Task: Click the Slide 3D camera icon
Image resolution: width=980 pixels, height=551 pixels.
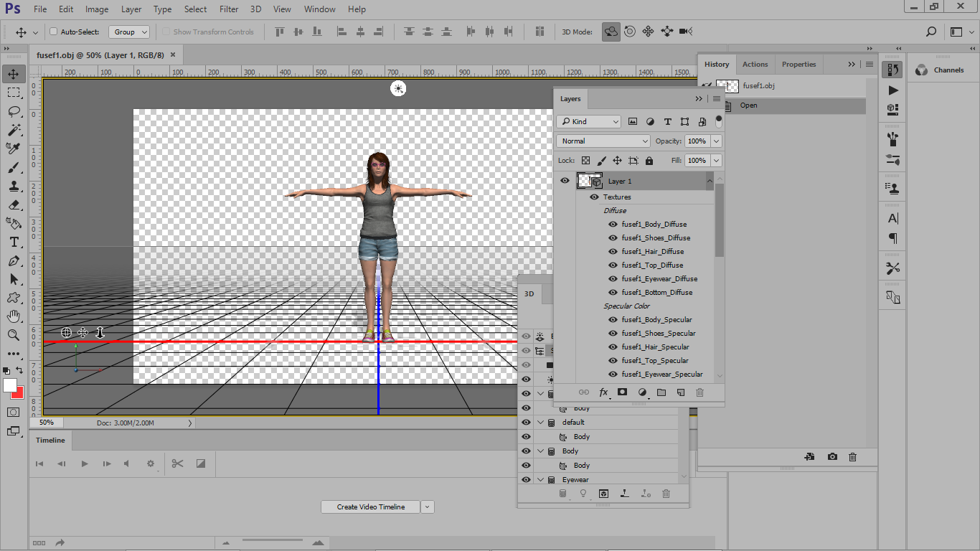Action: [667, 32]
